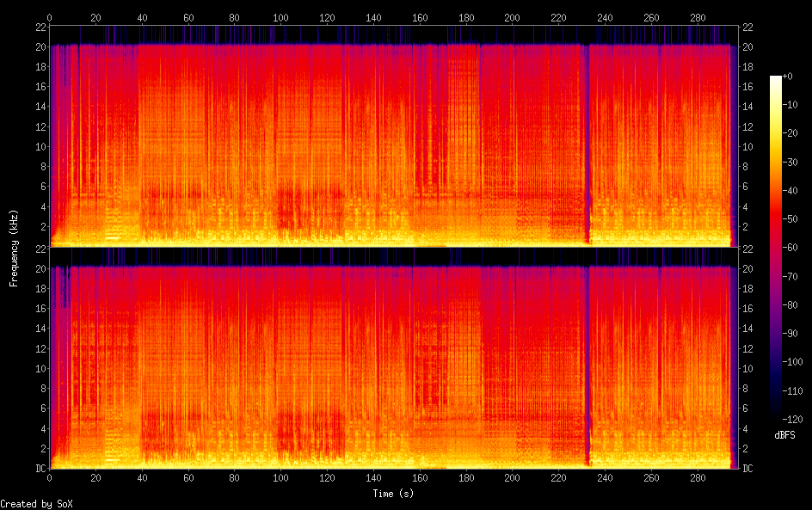Click the 100 second tick on the bottom time axis
Viewport: 812px width, 510px height.
pos(280,476)
